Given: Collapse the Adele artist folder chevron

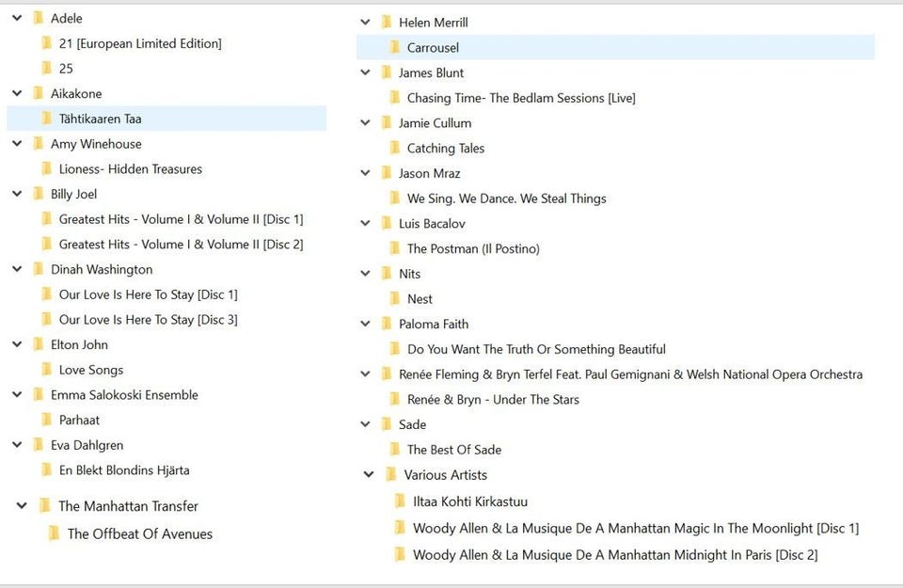Looking at the screenshot, I should pos(17,18).
